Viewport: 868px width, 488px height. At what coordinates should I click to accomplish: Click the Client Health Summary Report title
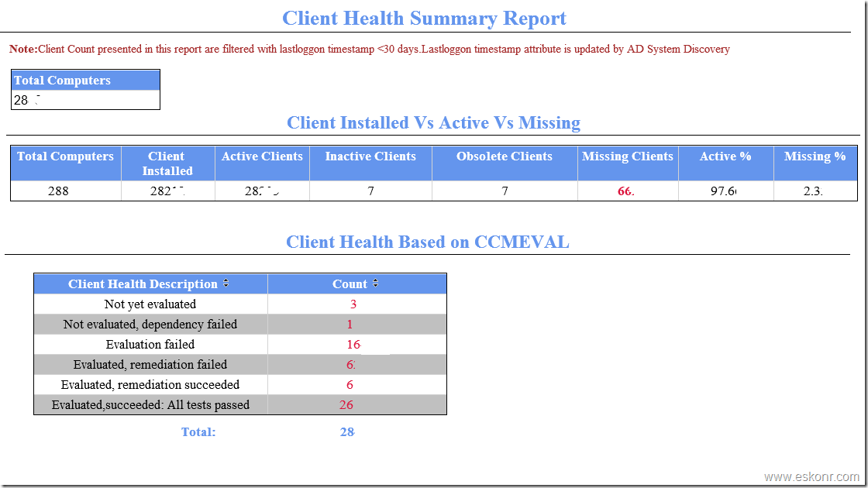point(425,18)
